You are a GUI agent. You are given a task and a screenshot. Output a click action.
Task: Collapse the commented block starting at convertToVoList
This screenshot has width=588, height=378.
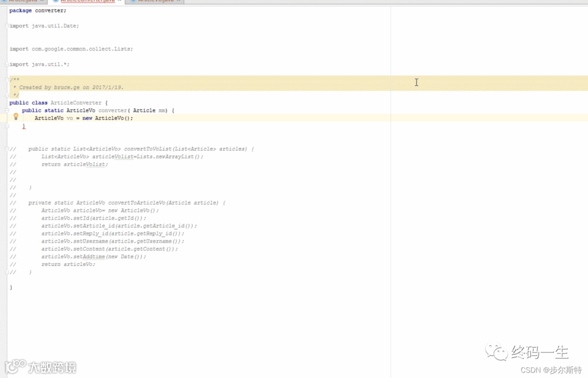(7, 149)
